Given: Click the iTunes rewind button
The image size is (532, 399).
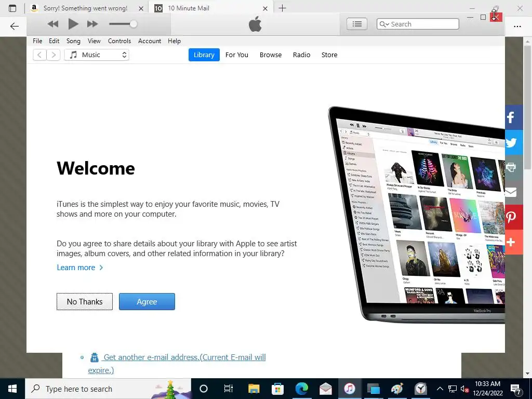Looking at the screenshot, I should (52, 24).
